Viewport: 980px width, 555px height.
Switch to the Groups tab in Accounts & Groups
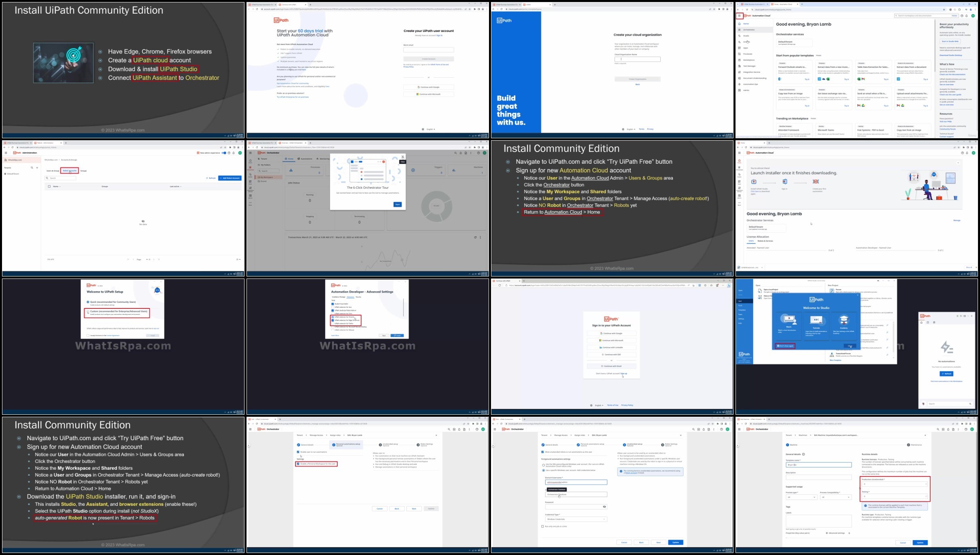84,171
